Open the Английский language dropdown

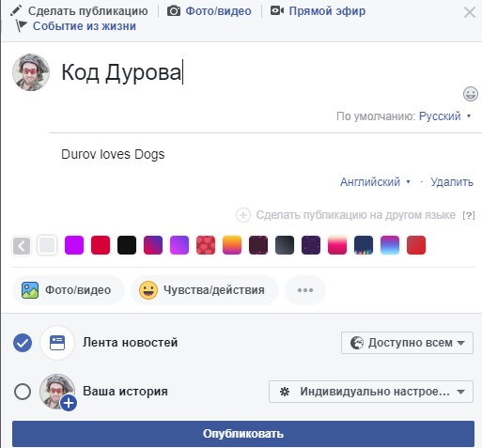(x=375, y=182)
